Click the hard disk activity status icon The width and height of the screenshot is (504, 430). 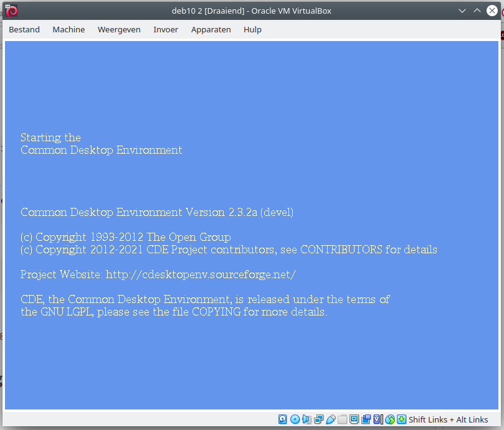point(282,419)
